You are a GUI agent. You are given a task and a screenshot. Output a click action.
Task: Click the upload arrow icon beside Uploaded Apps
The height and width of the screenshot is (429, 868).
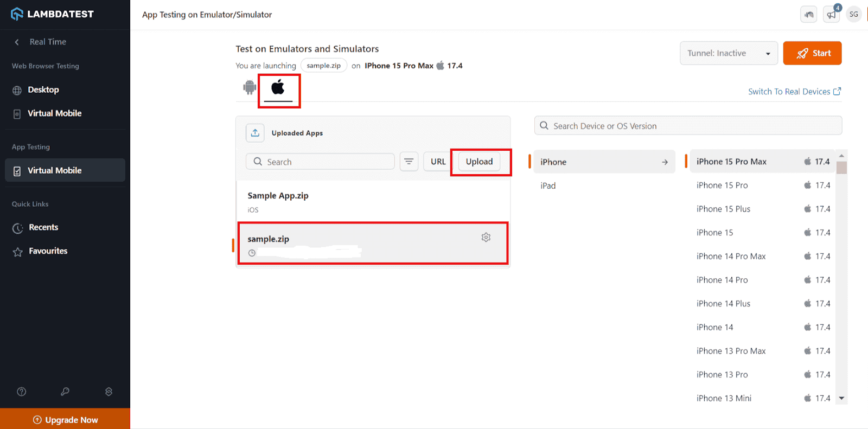(255, 133)
